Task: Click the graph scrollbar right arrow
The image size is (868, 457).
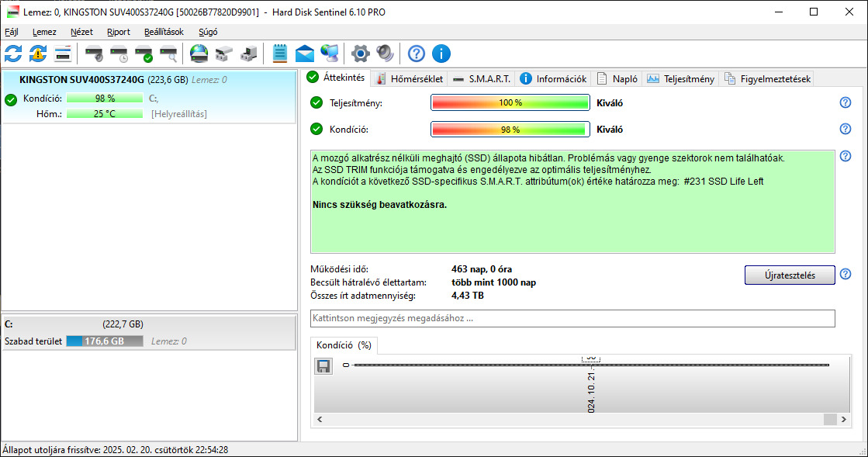Action: pos(844,419)
